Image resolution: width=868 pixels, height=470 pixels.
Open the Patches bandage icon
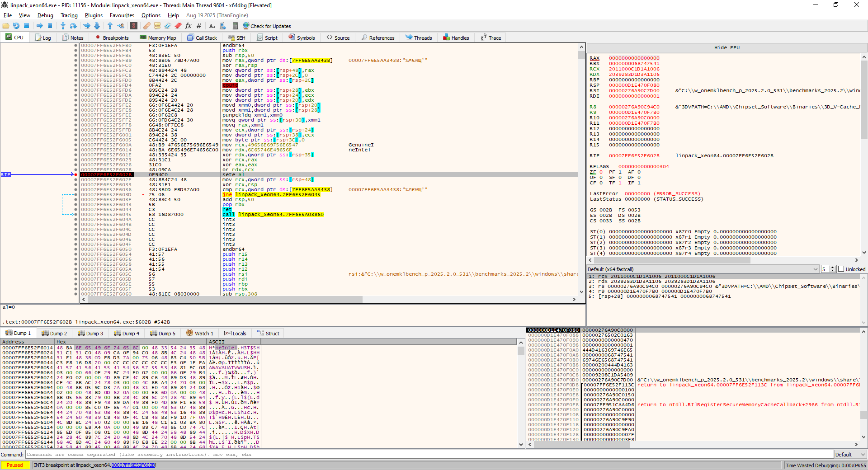coord(146,26)
